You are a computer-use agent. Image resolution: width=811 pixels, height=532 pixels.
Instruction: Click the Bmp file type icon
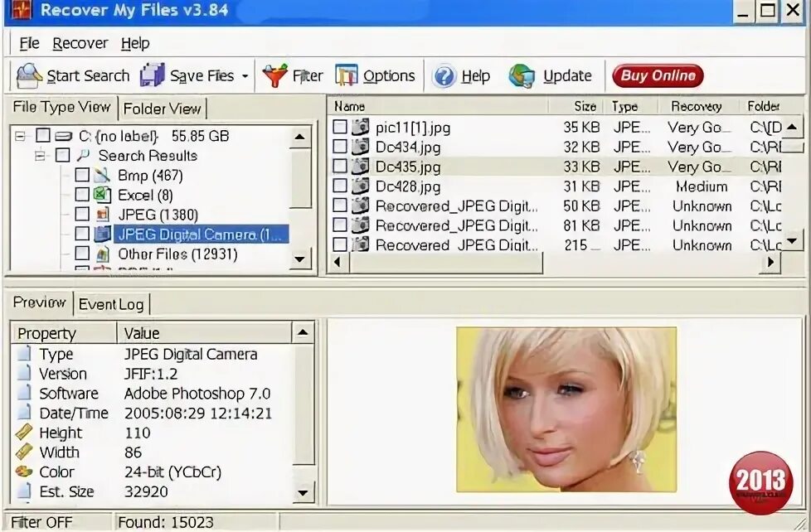102,176
